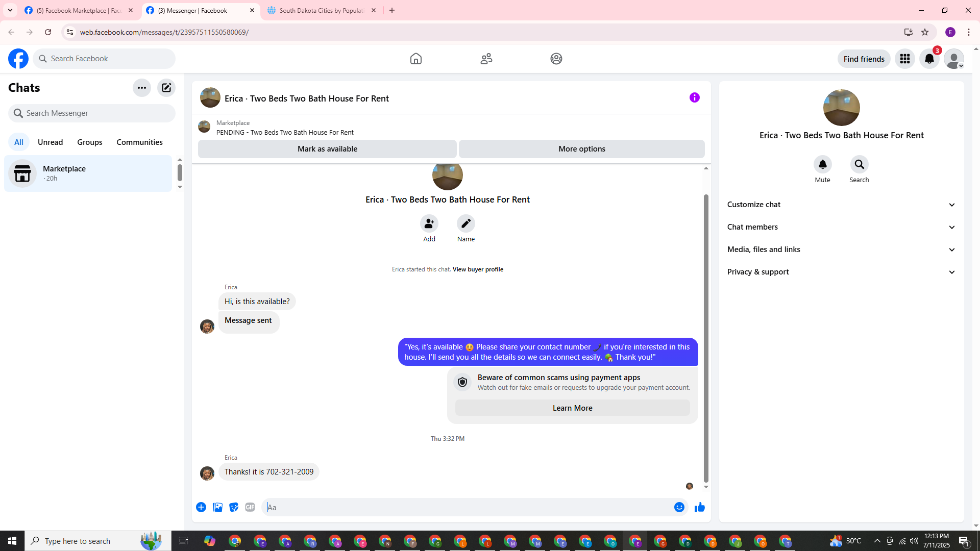Click the chat thumbnail in the right panel

tap(842, 108)
